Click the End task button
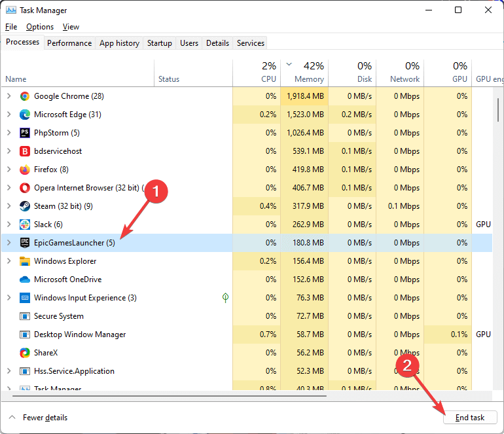The height and width of the screenshot is (434, 504). (470, 417)
